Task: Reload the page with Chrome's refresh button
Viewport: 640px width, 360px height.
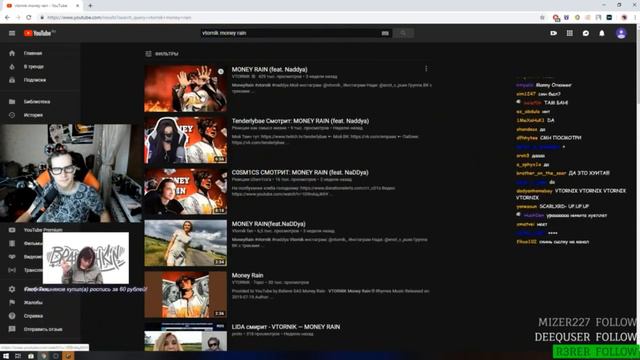Action: pos(29,18)
